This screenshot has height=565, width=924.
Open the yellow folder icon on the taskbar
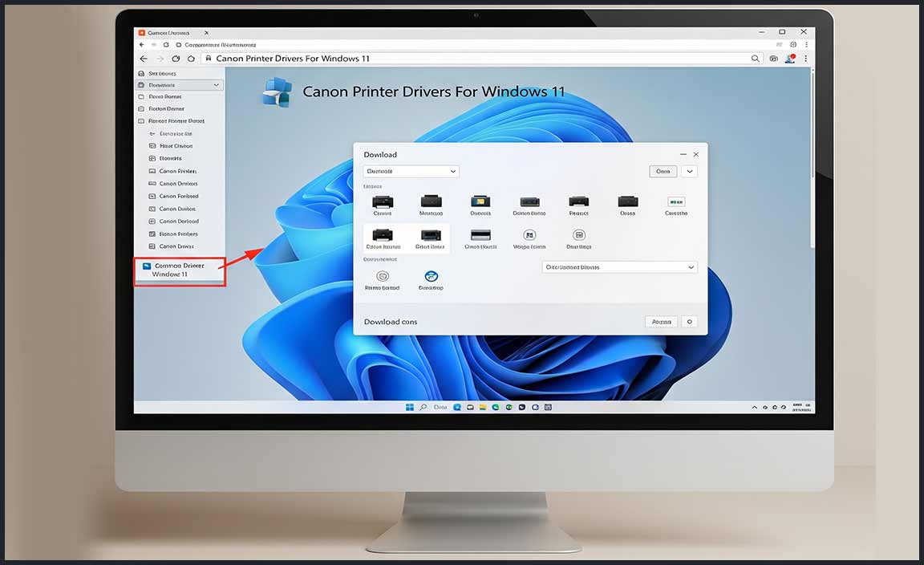click(x=483, y=407)
